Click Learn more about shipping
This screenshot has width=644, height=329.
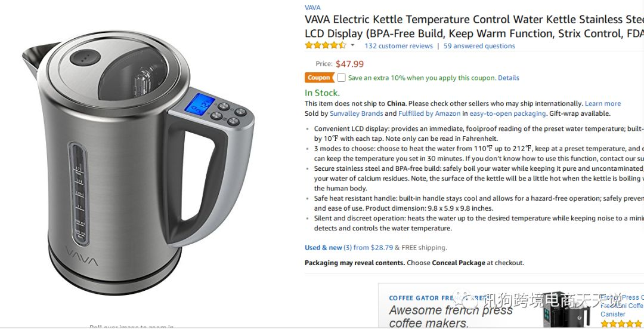pos(602,104)
